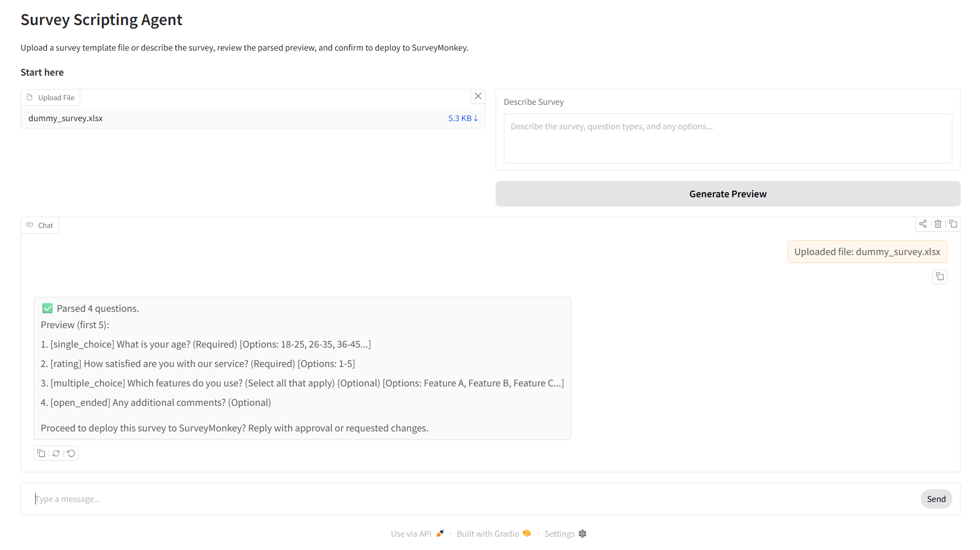Screen dimensions: 980x550
Task: Remove the uploaded dummy_survey.xlsx file
Action: (478, 96)
